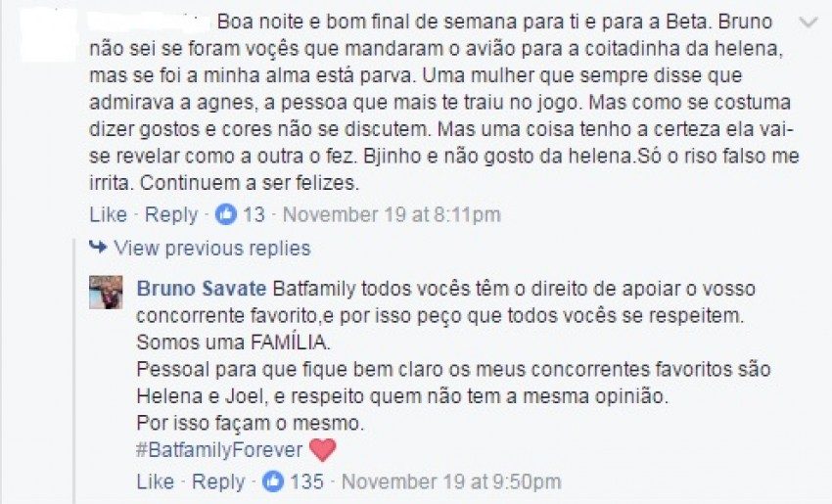Like the top comment about Helena
This screenshot has height=504, width=832.
tap(108, 214)
